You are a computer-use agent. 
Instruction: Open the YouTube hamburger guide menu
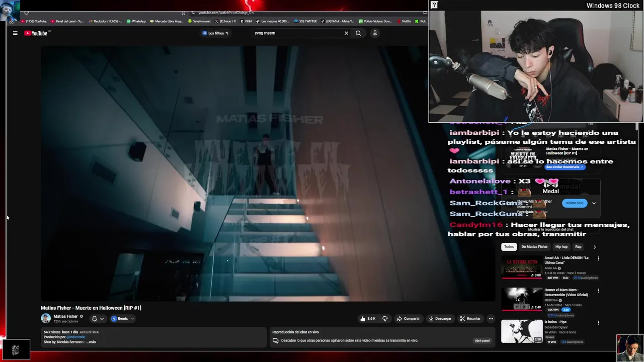click(x=15, y=33)
